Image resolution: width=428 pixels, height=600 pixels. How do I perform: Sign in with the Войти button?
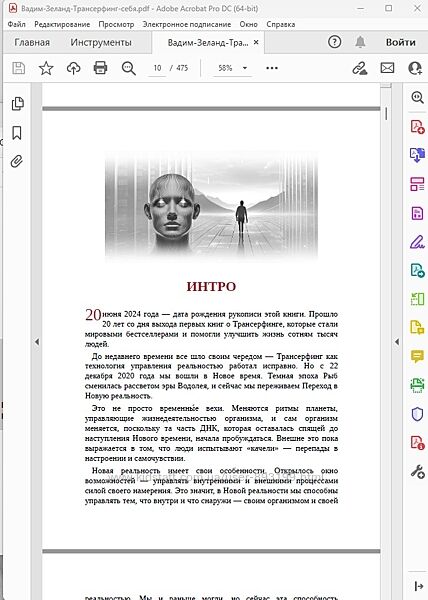pyautogui.click(x=400, y=42)
